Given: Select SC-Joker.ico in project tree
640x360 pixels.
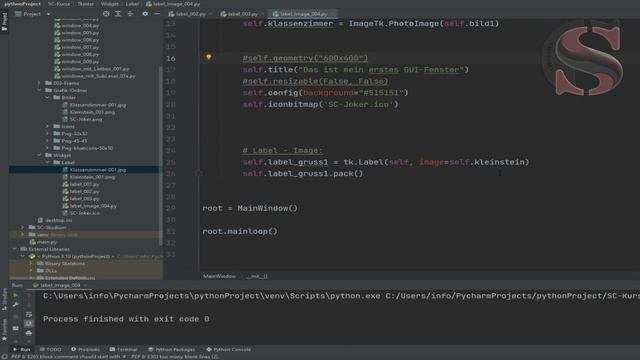Looking at the screenshot, I should tap(84, 213).
